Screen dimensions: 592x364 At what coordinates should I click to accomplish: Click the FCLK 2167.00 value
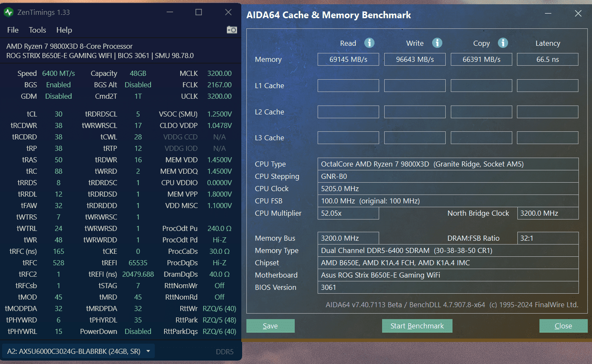219,85
